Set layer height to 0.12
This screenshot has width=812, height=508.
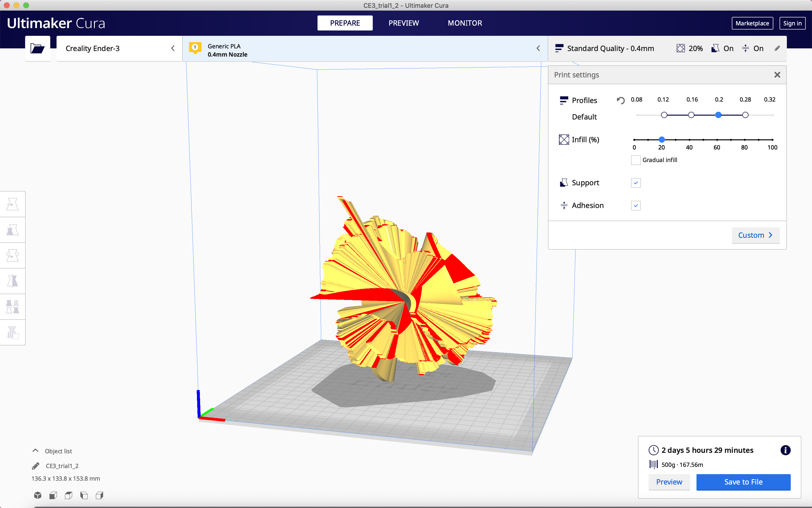664,115
